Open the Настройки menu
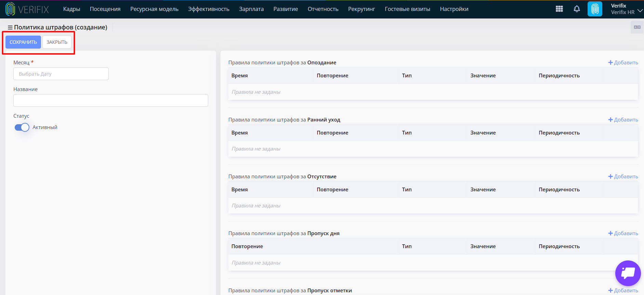The width and height of the screenshot is (644, 295). [454, 9]
